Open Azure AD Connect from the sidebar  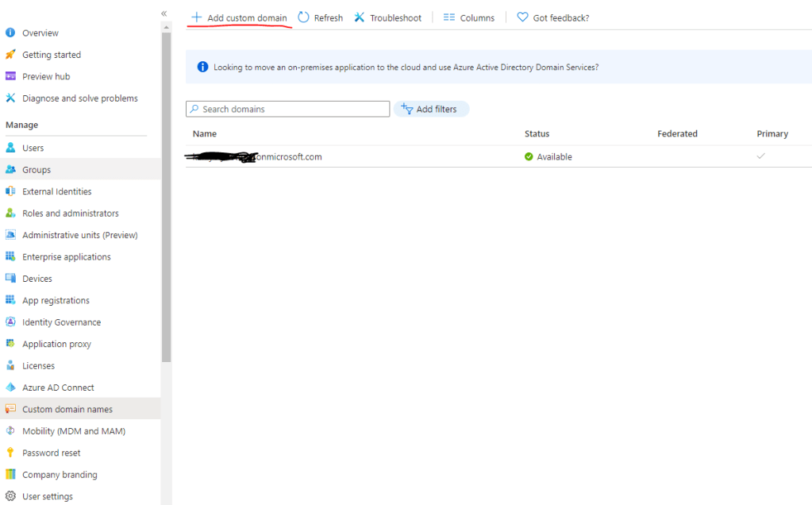(x=58, y=387)
